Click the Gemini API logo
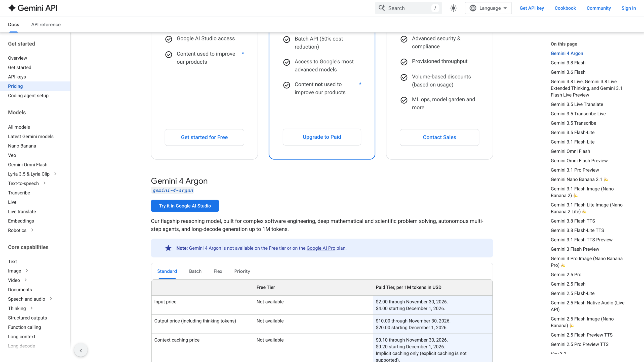The image size is (644, 362). tap(33, 8)
